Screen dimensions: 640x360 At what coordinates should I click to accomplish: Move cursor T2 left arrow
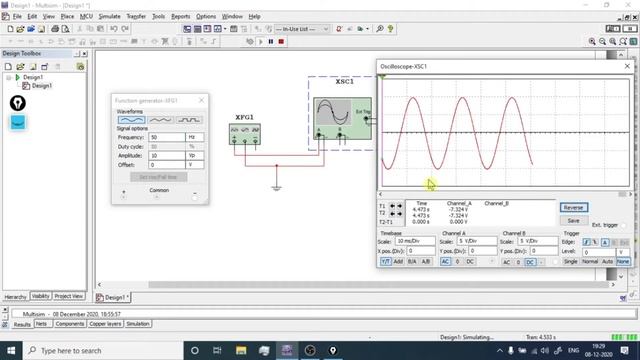coord(392,214)
